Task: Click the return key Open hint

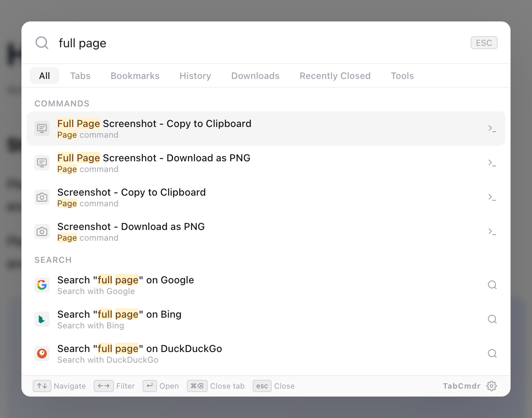Action: pos(150,386)
